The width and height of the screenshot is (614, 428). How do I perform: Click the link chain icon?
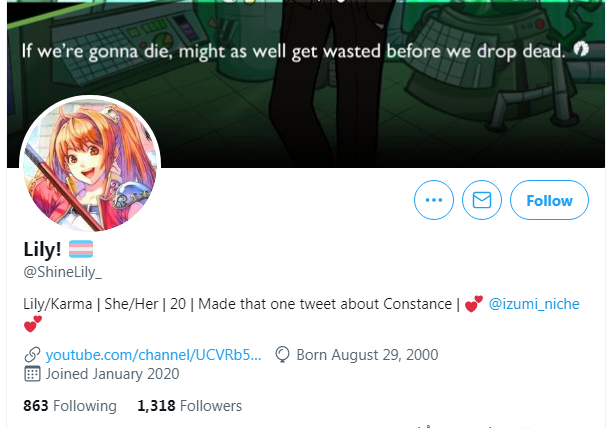pyautogui.click(x=32, y=355)
